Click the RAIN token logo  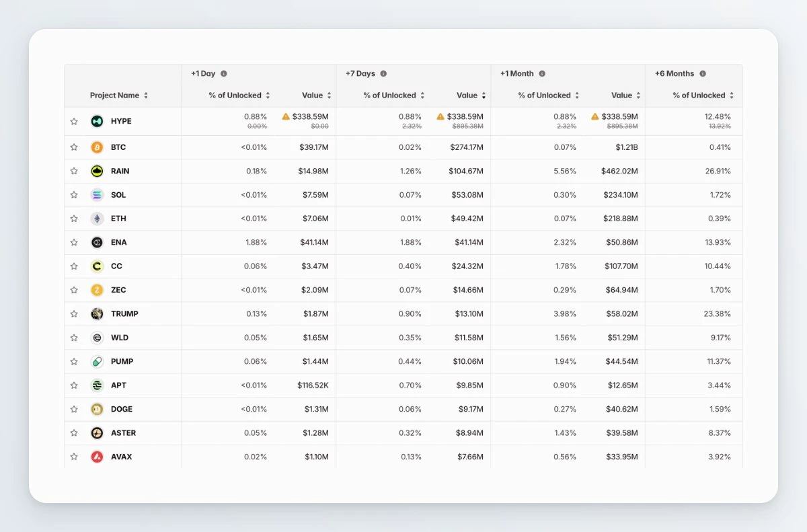tap(97, 171)
